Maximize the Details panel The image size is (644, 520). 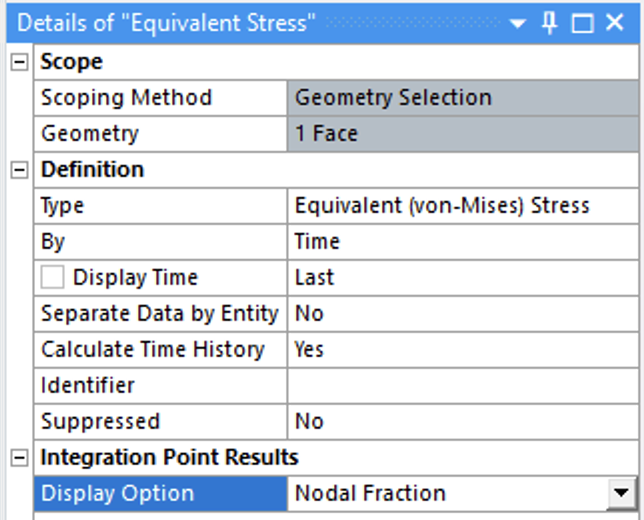(582, 23)
